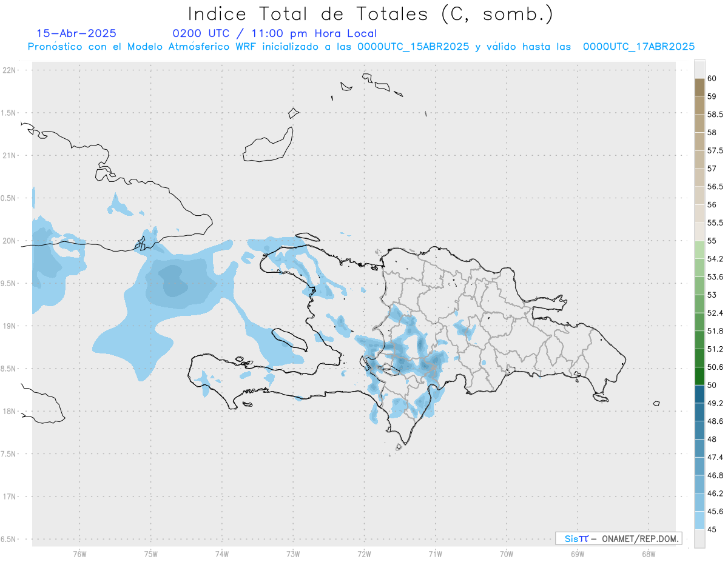Click latitude axis label "17N"
Image resolution: width=728 pixels, height=562 pixels.
click(x=9, y=497)
